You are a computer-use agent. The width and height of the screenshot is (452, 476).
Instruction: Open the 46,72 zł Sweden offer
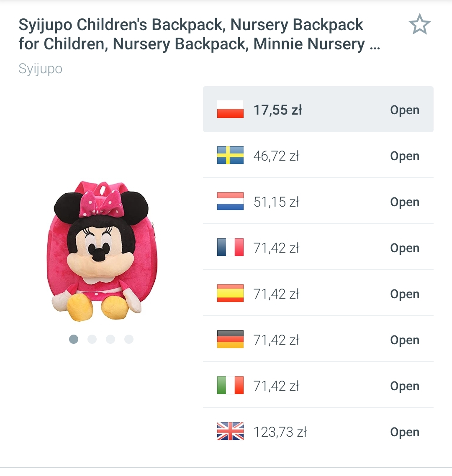(x=404, y=156)
